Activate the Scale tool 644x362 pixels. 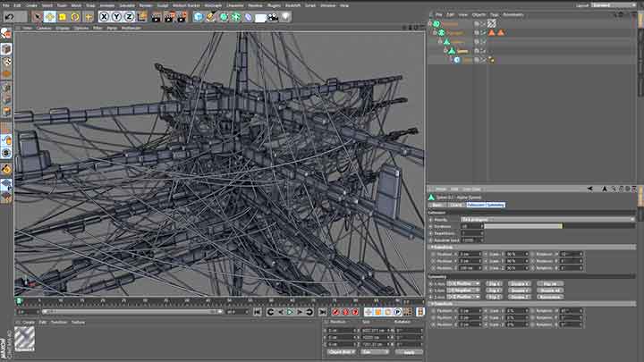click(63, 17)
